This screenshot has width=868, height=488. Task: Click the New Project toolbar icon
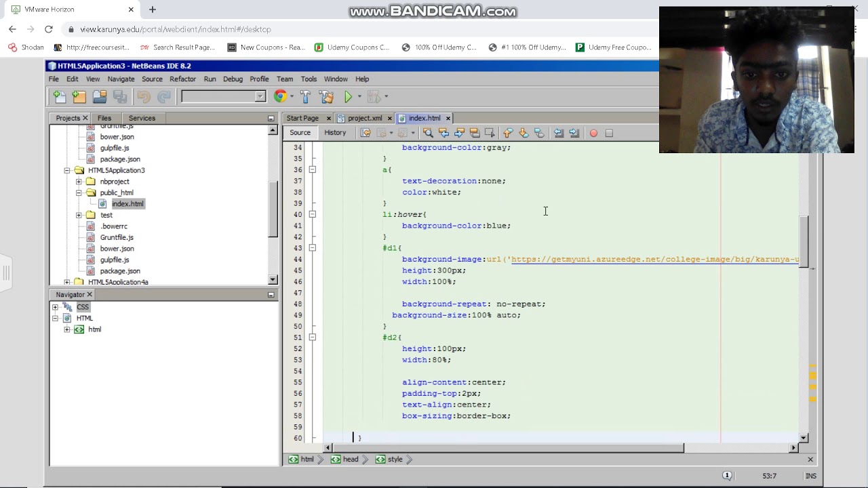(x=79, y=97)
